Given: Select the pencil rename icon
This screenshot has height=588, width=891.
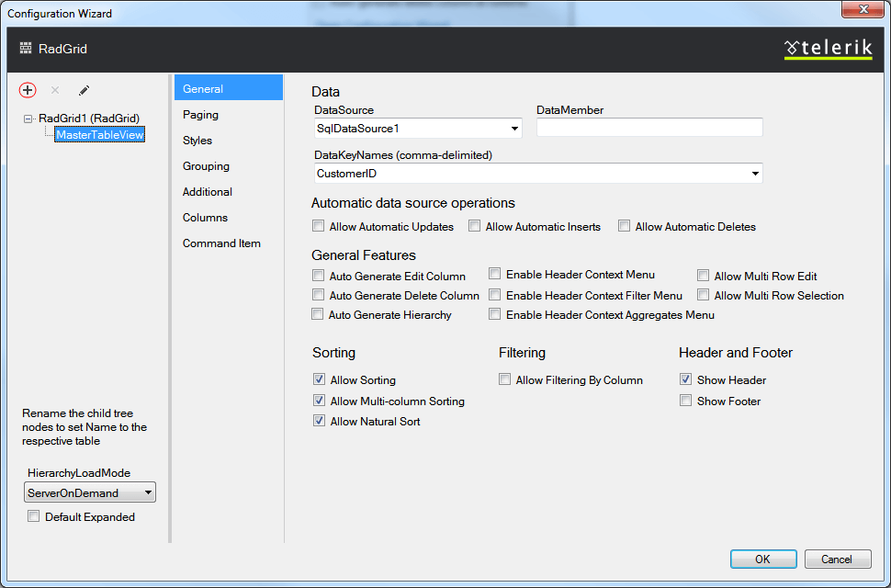Looking at the screenshot, I should [x=85, y=90].
